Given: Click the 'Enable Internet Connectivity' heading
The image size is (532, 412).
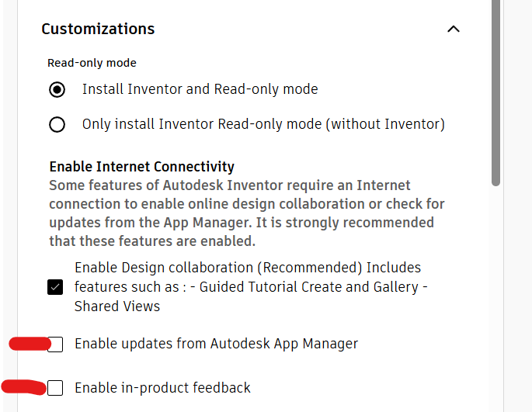Looking at the screenshot, I should tap(141, 167).
